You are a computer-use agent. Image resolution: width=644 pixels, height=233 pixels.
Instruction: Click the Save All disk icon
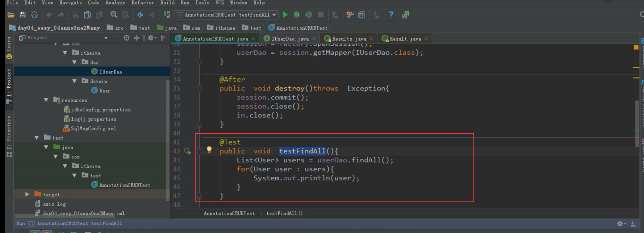(23, 15)
